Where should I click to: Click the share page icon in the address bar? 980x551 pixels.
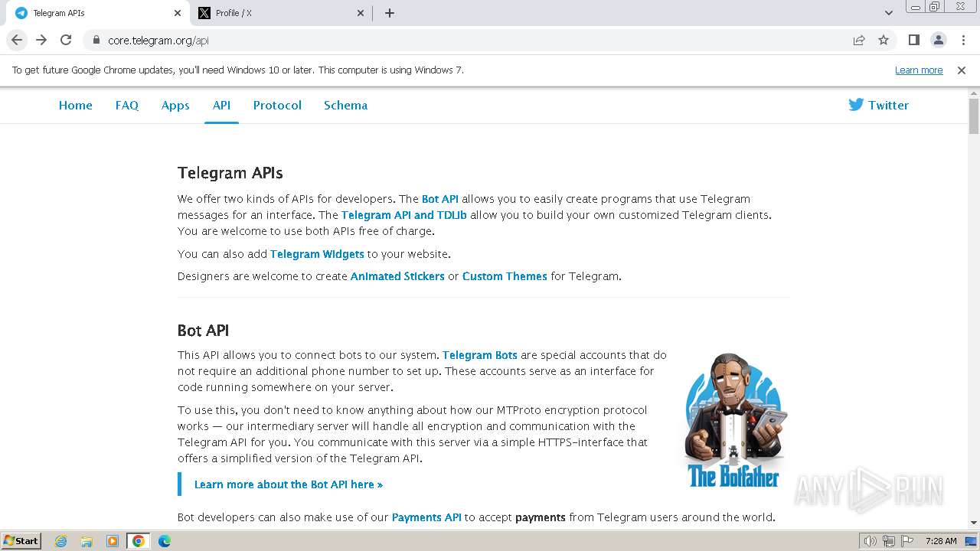point(859,40)
